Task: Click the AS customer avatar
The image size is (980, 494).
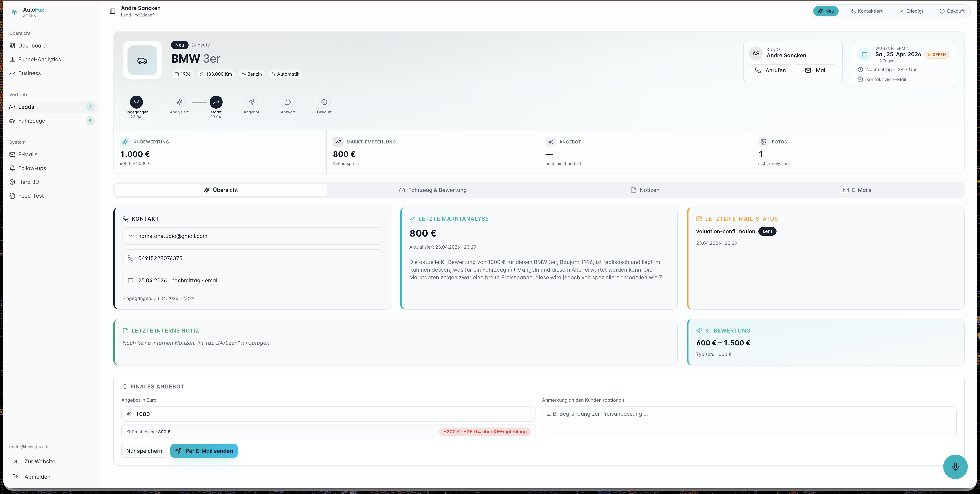Action: [756, 54]
